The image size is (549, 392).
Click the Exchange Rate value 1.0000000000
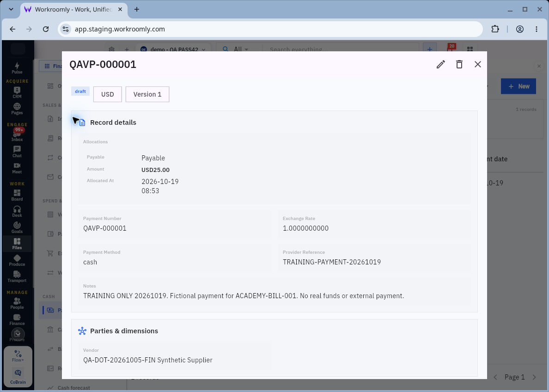tap(305, 228)
